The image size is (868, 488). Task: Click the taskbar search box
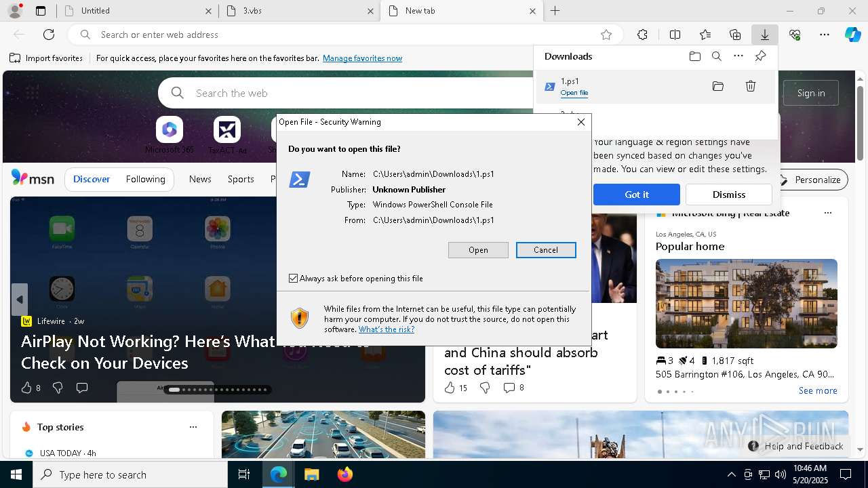pyautogui.click(x=130, y=474)
